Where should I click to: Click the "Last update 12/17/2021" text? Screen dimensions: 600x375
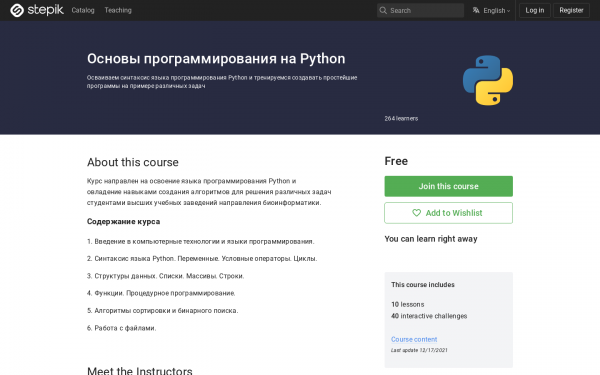419,350
